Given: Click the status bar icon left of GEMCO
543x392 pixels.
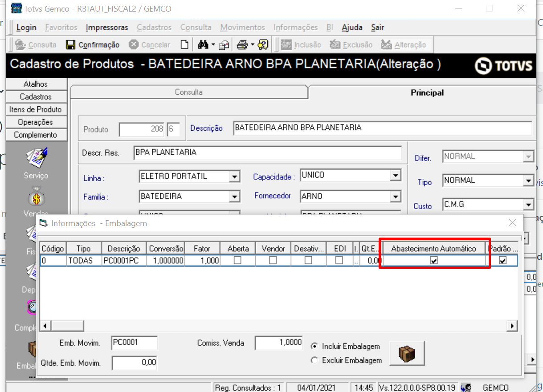Looking at the screenshot, I should click(x=466, y=388).
